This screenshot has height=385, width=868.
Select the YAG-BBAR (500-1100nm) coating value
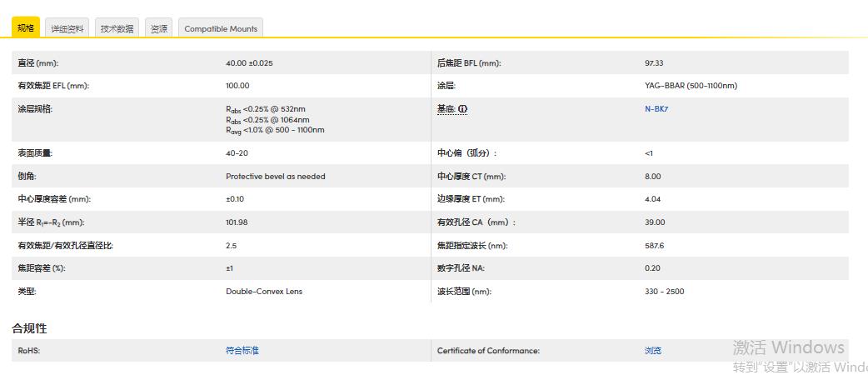691,86
